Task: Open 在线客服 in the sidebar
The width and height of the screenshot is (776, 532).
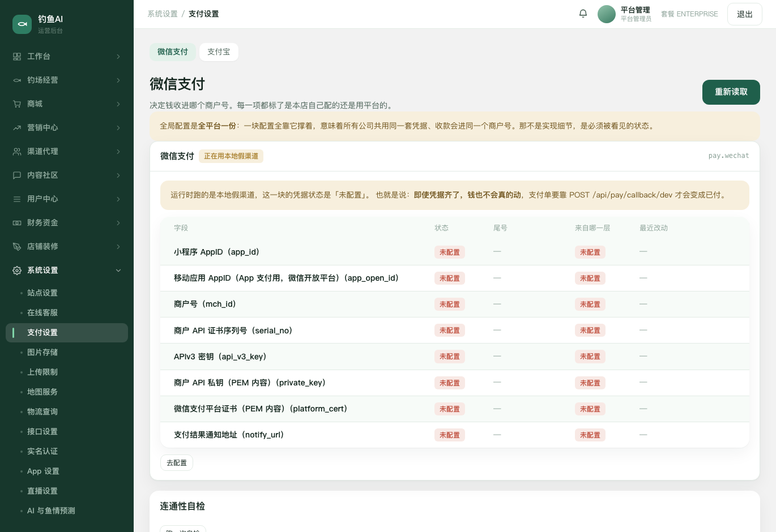Action: (x=67, y=313)
